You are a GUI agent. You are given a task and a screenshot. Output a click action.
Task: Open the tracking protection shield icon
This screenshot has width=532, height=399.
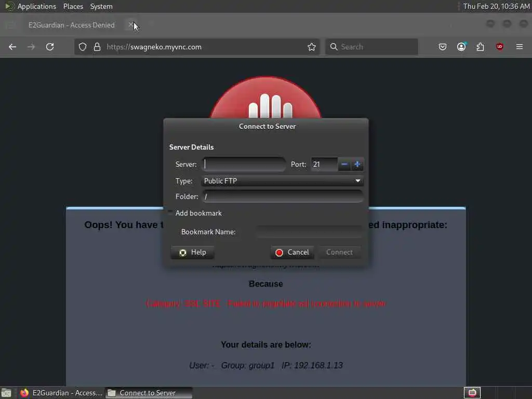[83, 47]
